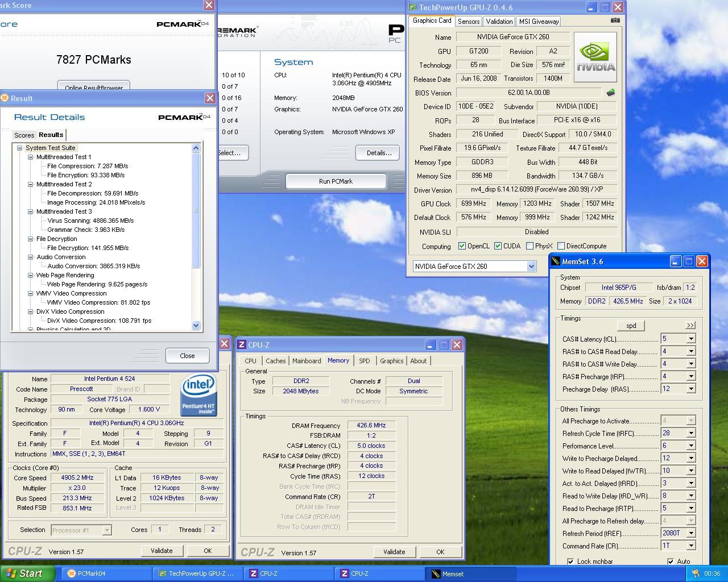Click the system tray icon beside the clock

pos(695,573)
